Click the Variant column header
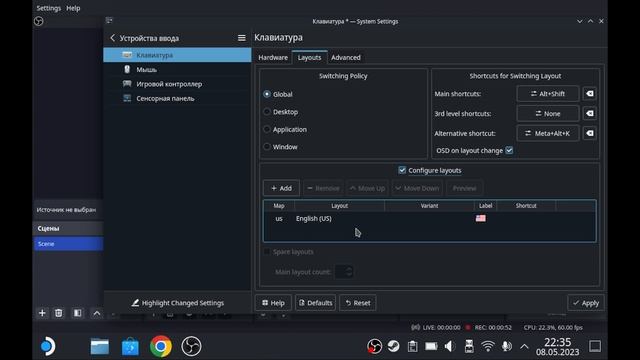The height and width of the screenshot is (360, 640). pos(429,206)
